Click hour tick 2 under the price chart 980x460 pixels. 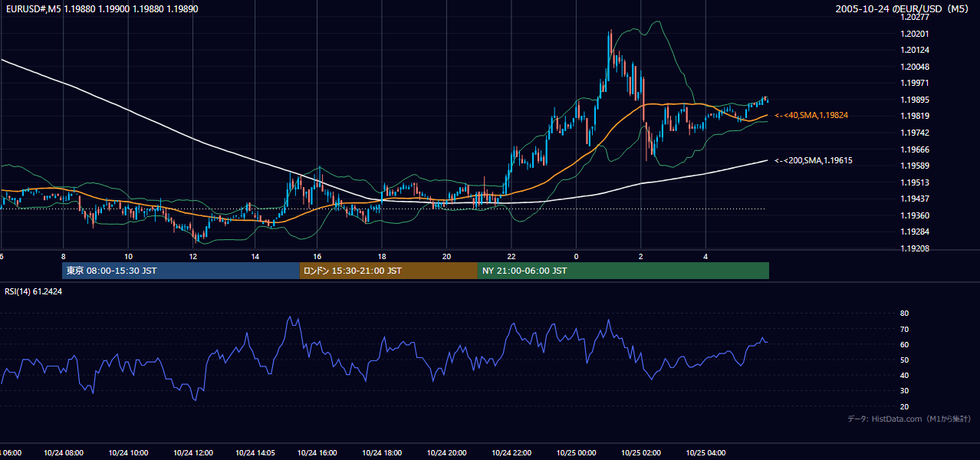[641, 256]
